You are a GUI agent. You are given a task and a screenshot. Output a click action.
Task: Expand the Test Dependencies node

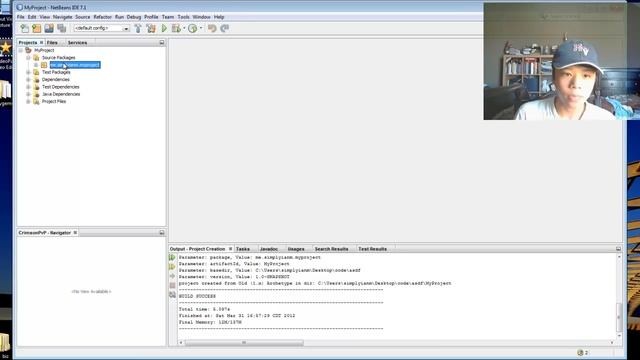[x=29, y=87]
